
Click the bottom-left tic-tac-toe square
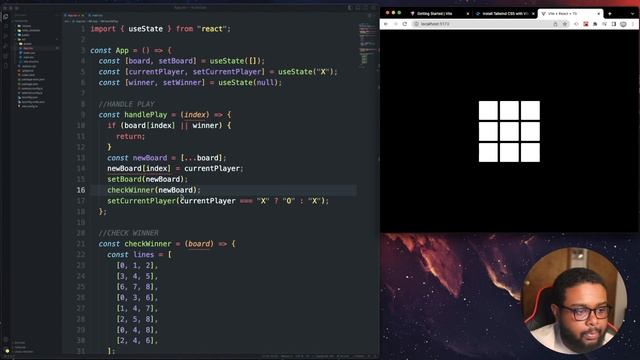click(x=488, y=152)
